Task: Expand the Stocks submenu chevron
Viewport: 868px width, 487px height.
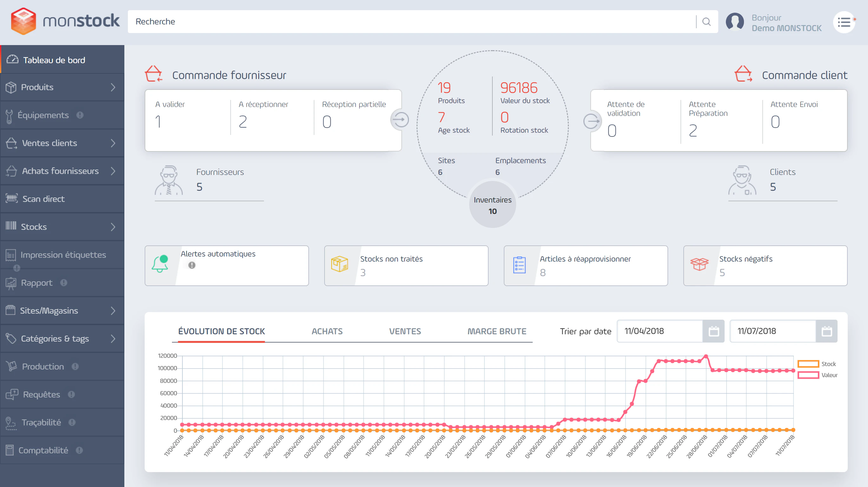Action: (x=113, y=227)
